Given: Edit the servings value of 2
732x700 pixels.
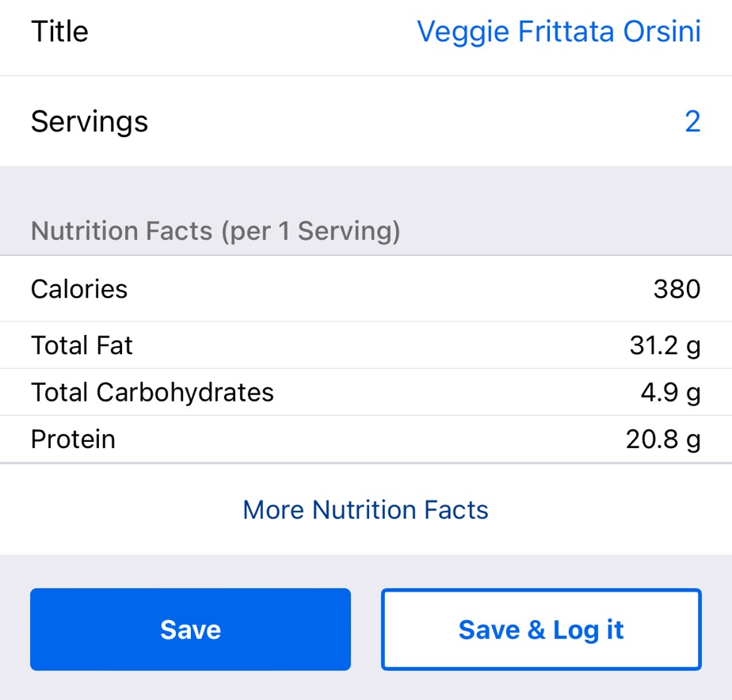Looking at the screenshot, I should pos(692,122).
